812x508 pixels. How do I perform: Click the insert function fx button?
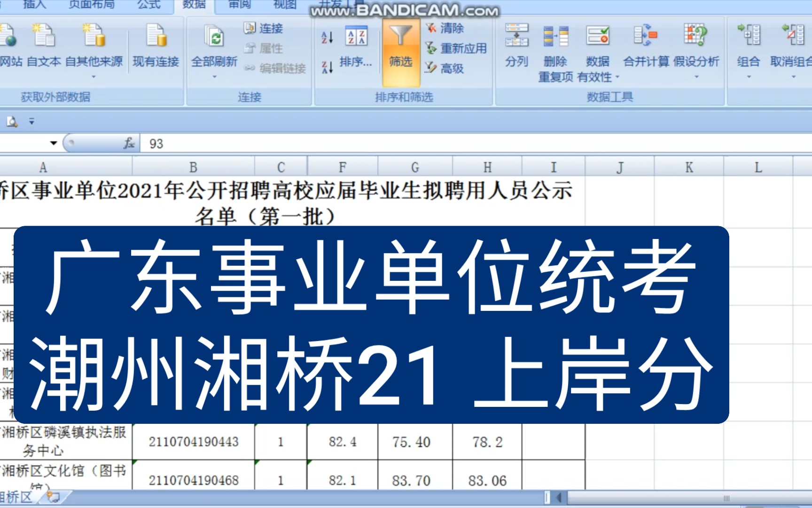(129, 143)
